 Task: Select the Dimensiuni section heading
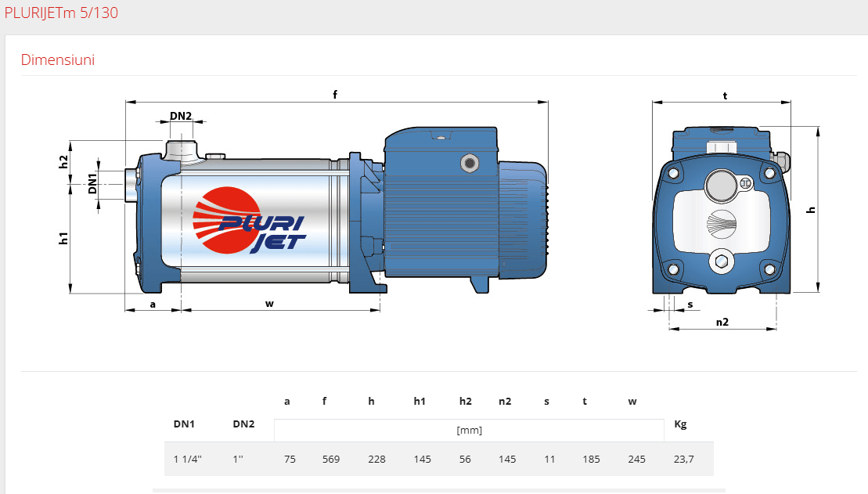[58, 60]
